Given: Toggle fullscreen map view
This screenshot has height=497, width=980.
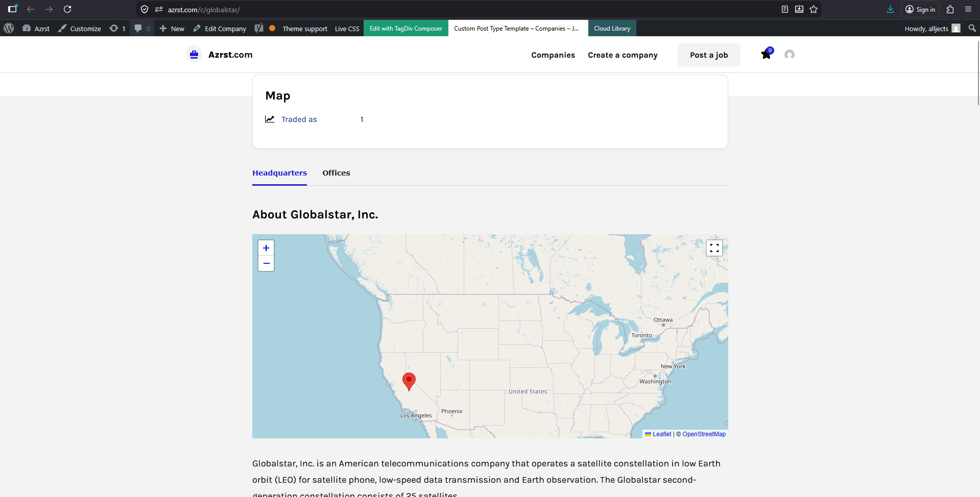Looking at the screenshot, I should click(x=714, y=248).
